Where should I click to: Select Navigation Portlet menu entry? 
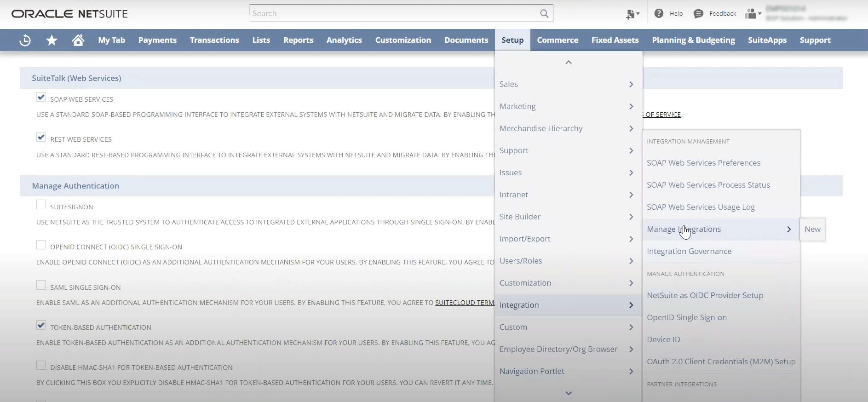pyautogui.click(x=568, y=371)
